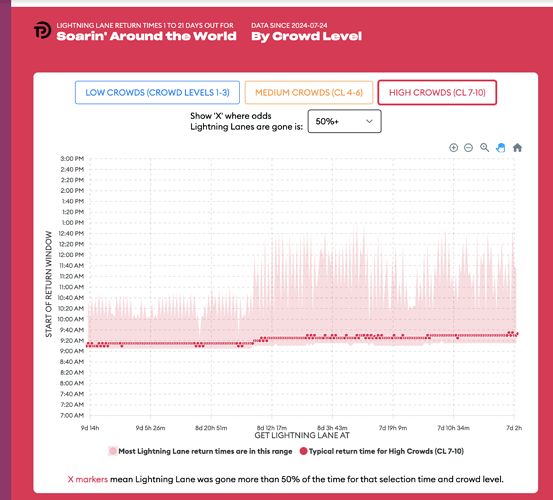Image resolution: width=553 pixels, height=500 pixels.
Task: Toggle the 'Typical return time for High Crowds' legend entry
Action: point(382,451)
